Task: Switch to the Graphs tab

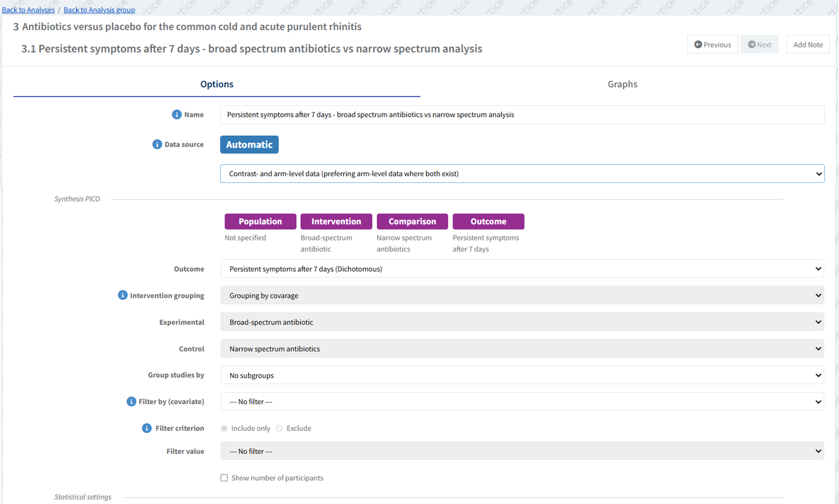Action: pyautogui.click(x=622, y=84)
